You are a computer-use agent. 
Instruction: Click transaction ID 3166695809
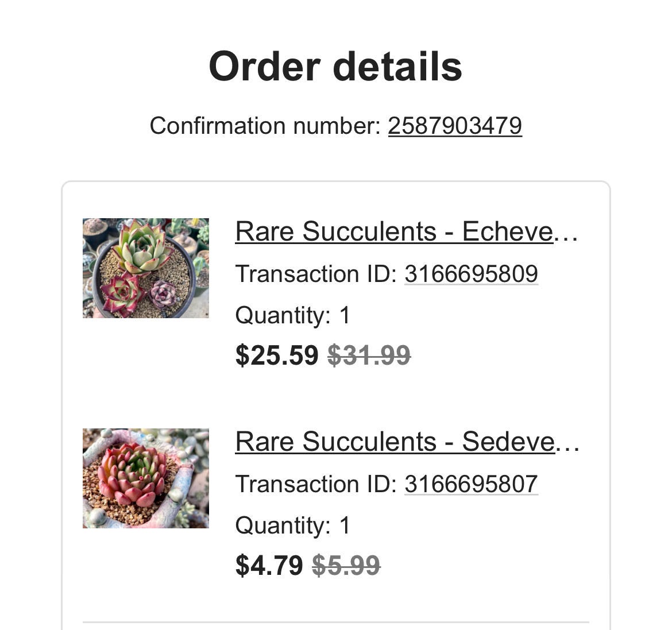[471, 274]
